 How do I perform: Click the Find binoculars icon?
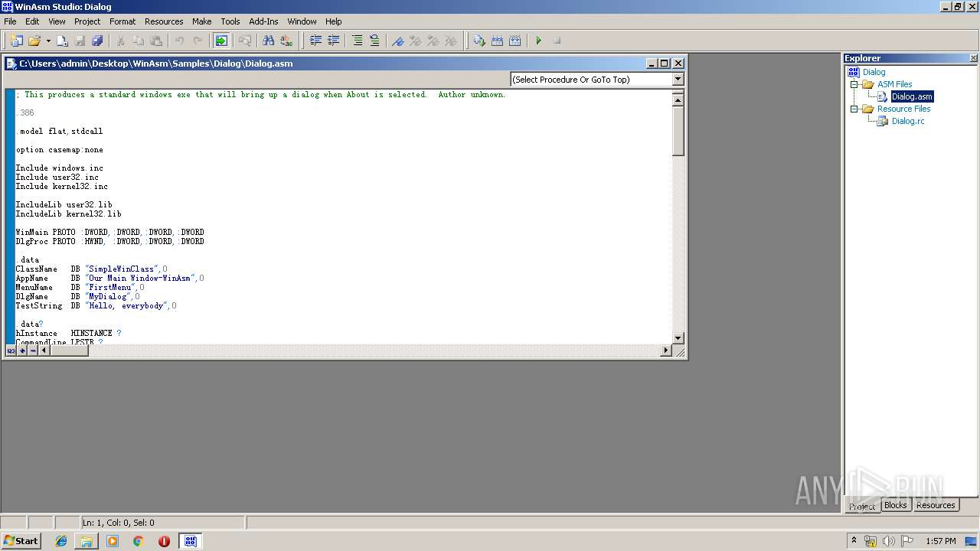click(268, 41)
